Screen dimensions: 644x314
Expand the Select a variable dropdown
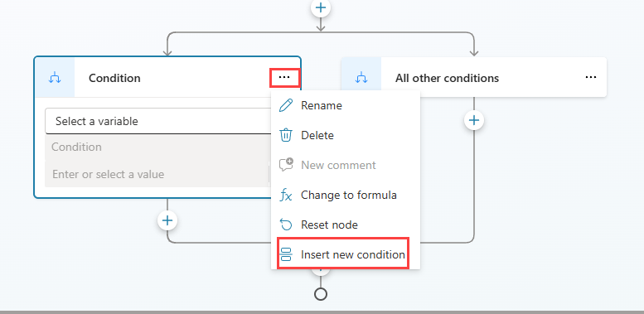[x=157, y=121]
